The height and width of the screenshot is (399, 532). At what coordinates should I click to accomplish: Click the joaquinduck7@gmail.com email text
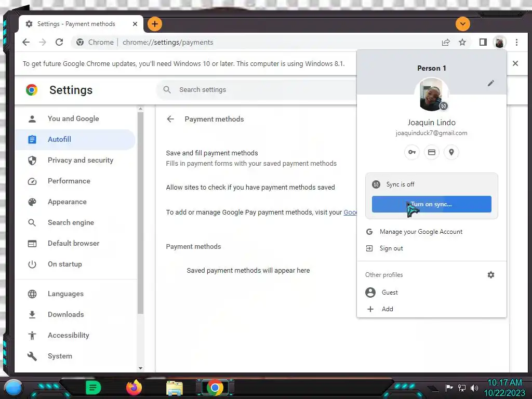point(431,133)
